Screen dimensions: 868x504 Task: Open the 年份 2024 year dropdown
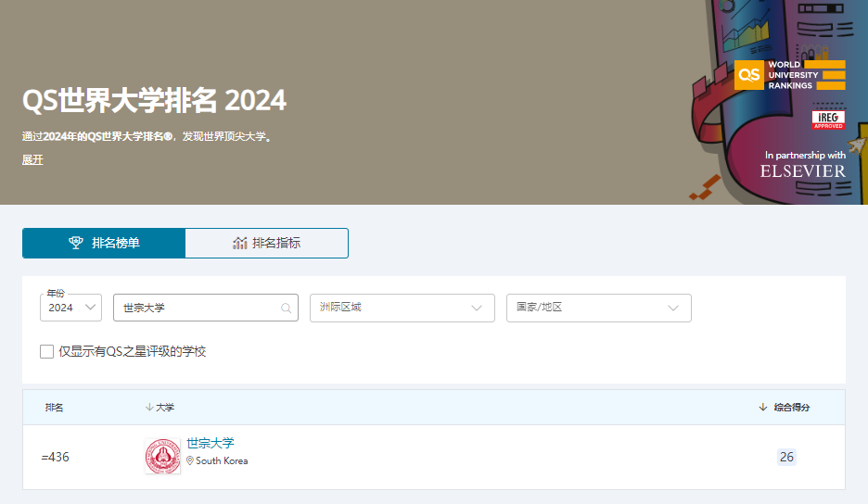(70, 308)
